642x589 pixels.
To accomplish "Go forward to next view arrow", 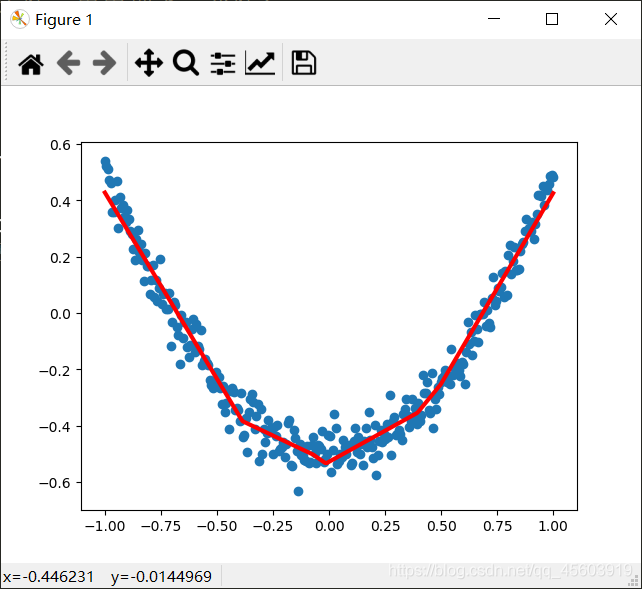I will click(x=104, y=63).
